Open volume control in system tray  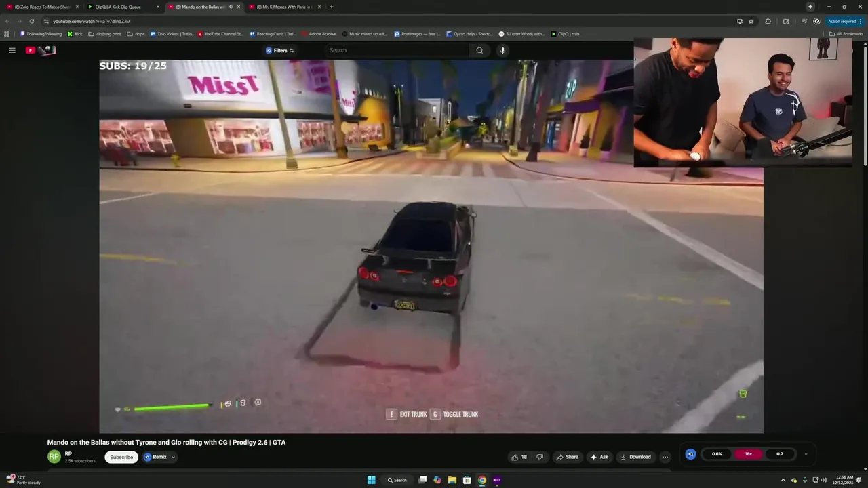(824, 480)
